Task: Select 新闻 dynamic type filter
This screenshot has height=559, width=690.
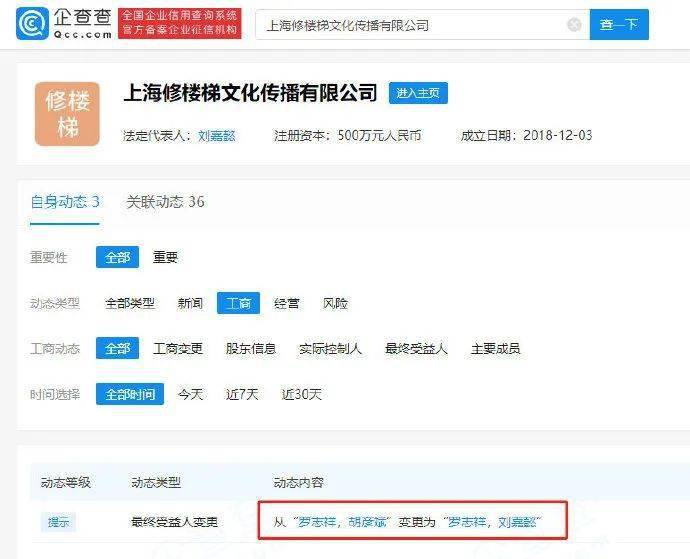Action: [190, 303]
